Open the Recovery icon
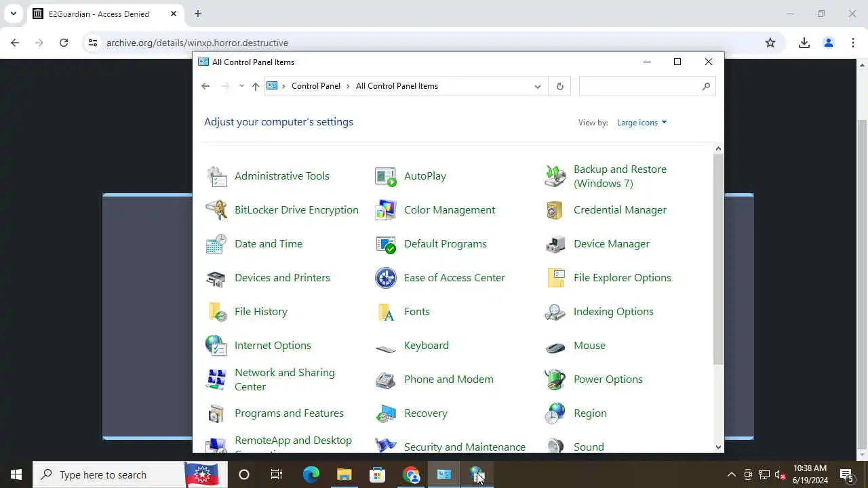The width and height of the screenshot is (868, 488). coord(386,413)
